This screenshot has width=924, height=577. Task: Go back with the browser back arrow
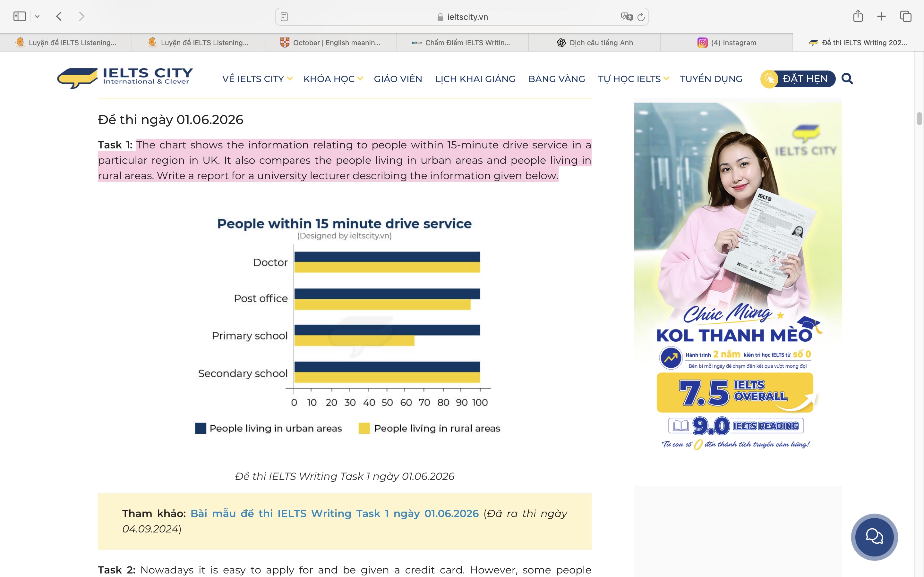click(x=59, y=16)
